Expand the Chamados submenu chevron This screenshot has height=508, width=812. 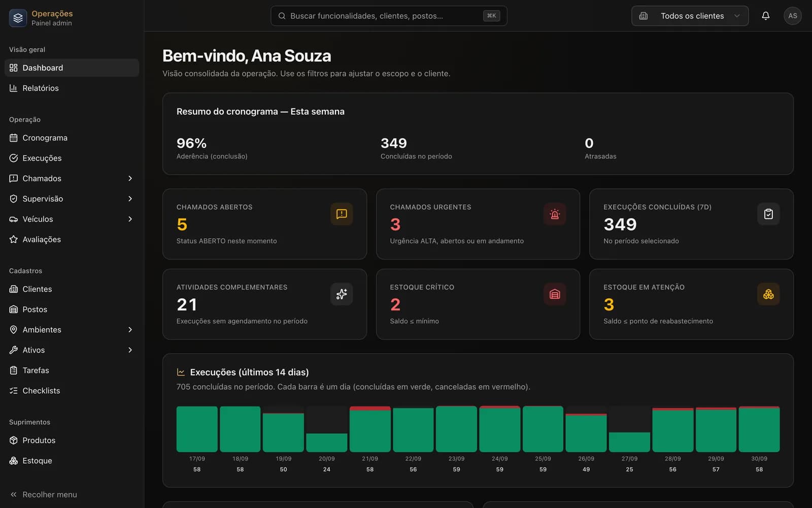130,178
